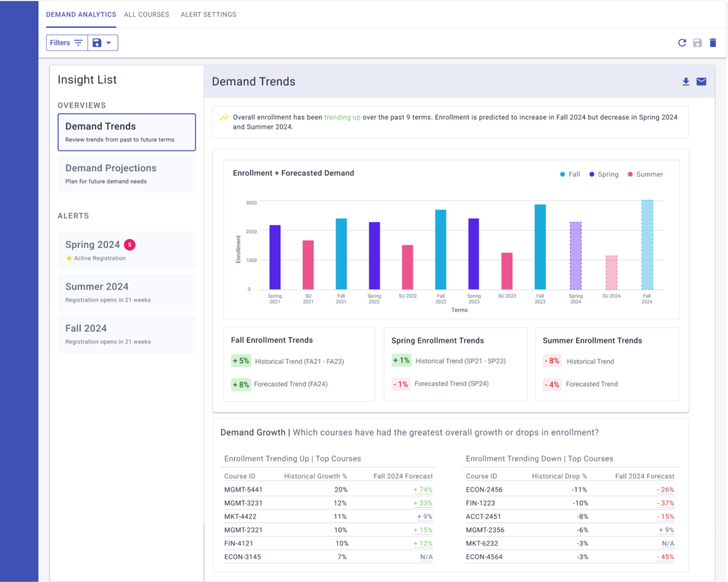Open the Spring 2024 alert
The width and height of the screenshot is (728, 582).
click(x=127, y=250)
